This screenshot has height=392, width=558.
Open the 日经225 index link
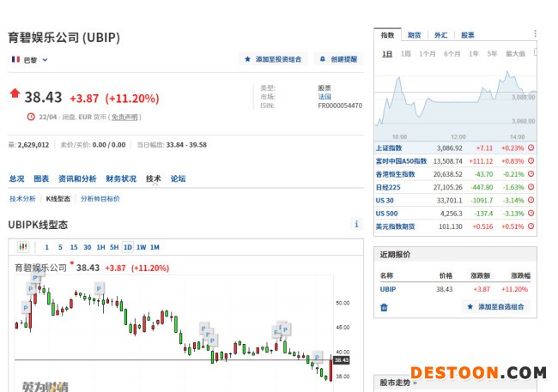[x=388, y=188]
